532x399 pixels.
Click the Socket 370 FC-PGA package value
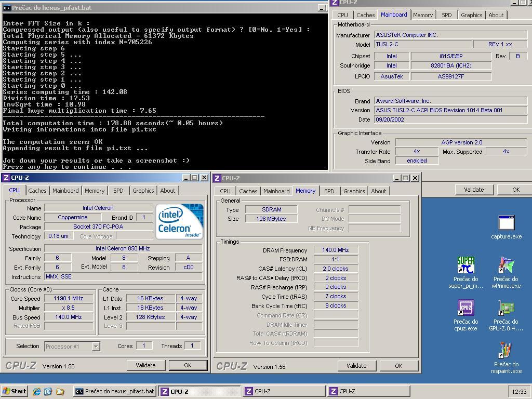point(98,227)
